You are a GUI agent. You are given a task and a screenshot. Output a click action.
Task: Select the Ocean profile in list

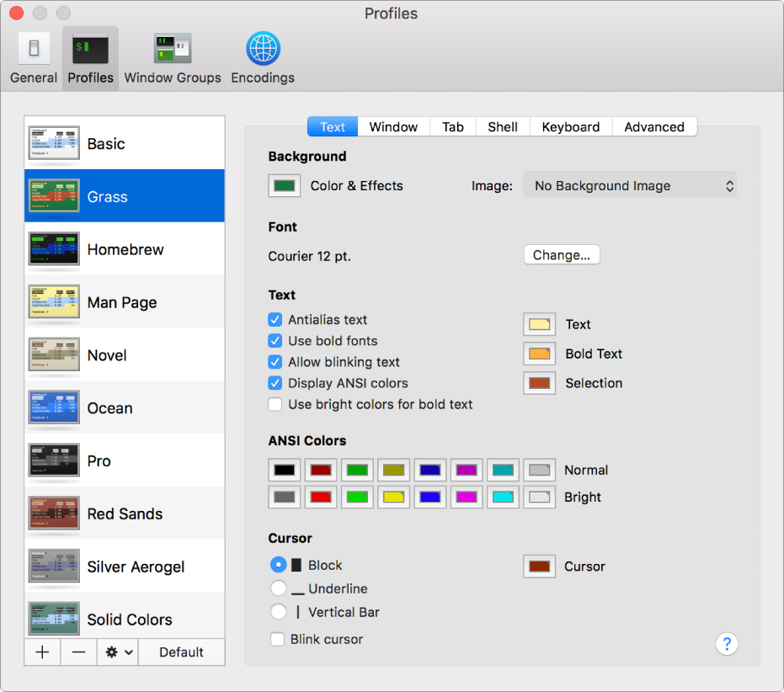tap(109, 408)
